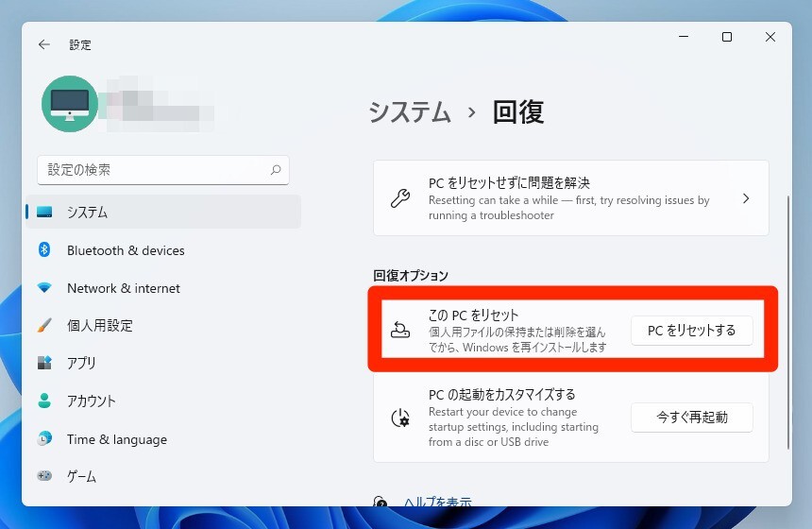
Task: Minimize the Settings window
Action: click(x=684, y=37)
